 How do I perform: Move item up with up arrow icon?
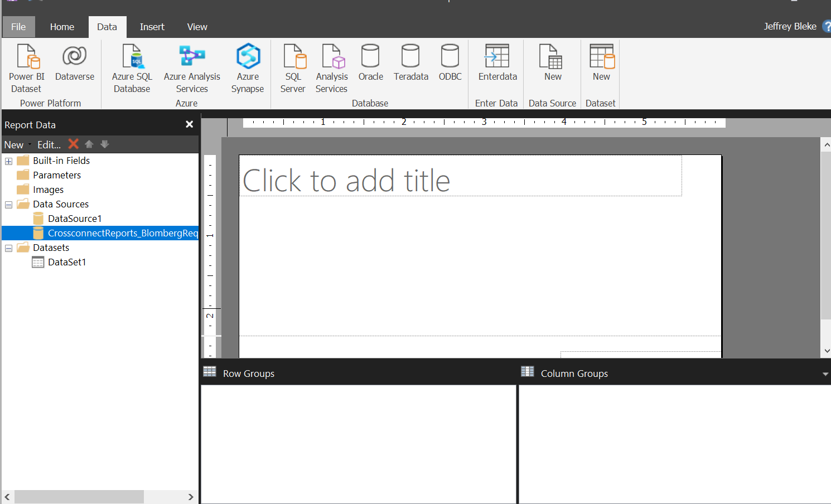tap(89, 144)
